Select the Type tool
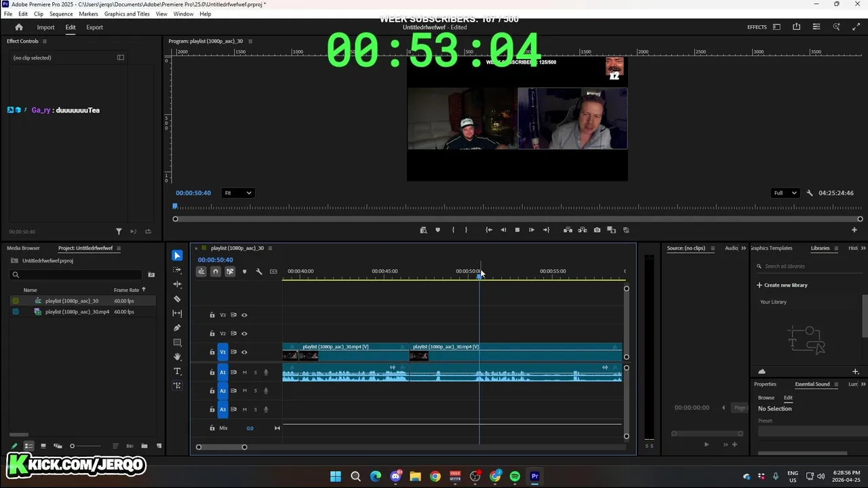 177,371
